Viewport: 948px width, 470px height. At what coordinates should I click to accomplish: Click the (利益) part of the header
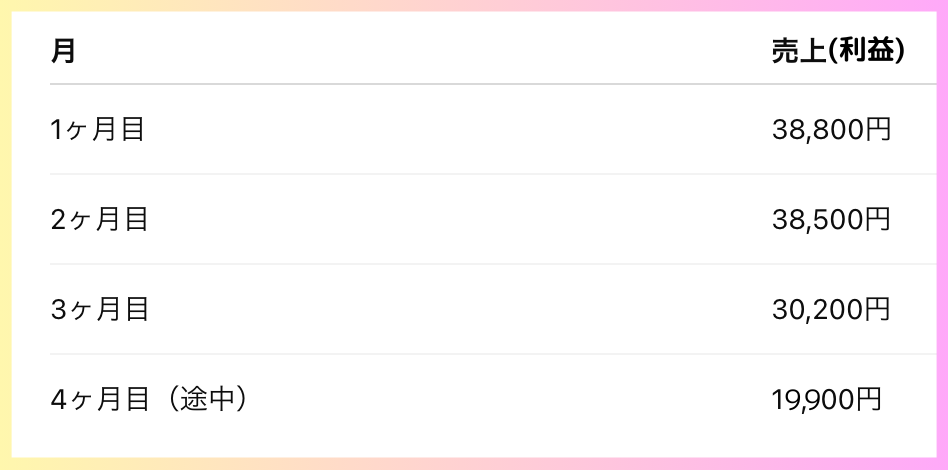[x=865, y=51]
